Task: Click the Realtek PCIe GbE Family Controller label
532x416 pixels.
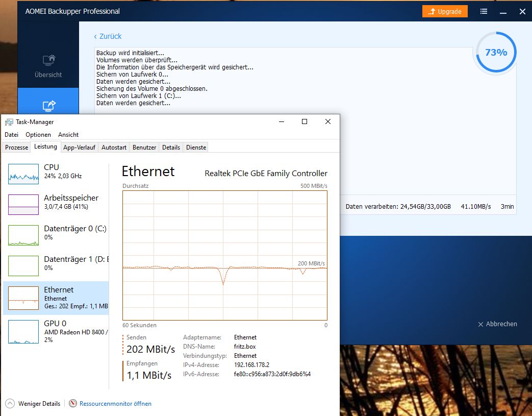Action: (x=266, y=173)
